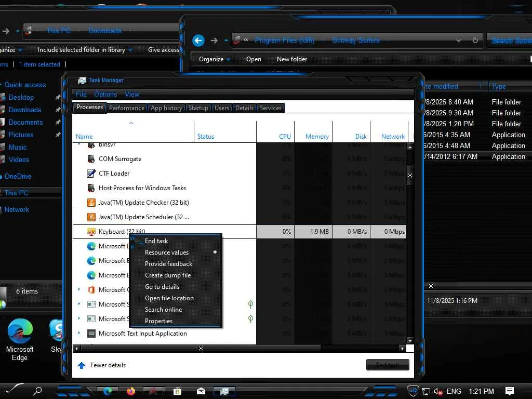Screen dimensions: 532x399
Task: Click back arrow in Subway Surfers window
Action: click(198, 41)
